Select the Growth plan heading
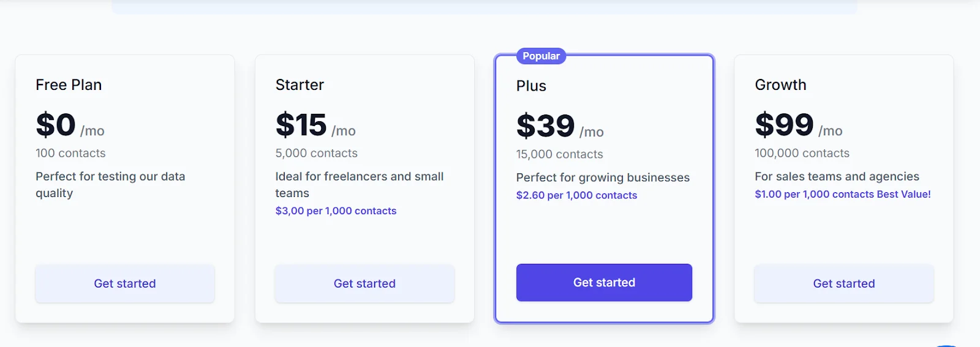The height and width of the screenshot is (347, 980). pos(780,85)
